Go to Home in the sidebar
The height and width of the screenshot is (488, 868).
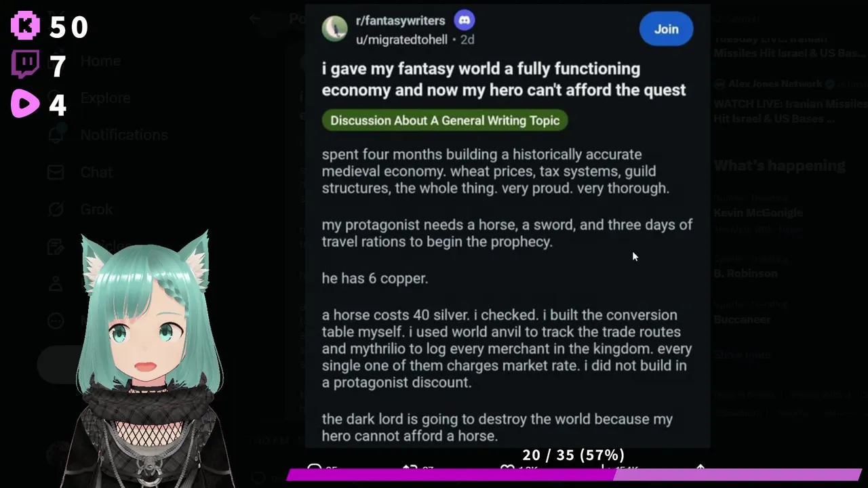click(100, 61)
